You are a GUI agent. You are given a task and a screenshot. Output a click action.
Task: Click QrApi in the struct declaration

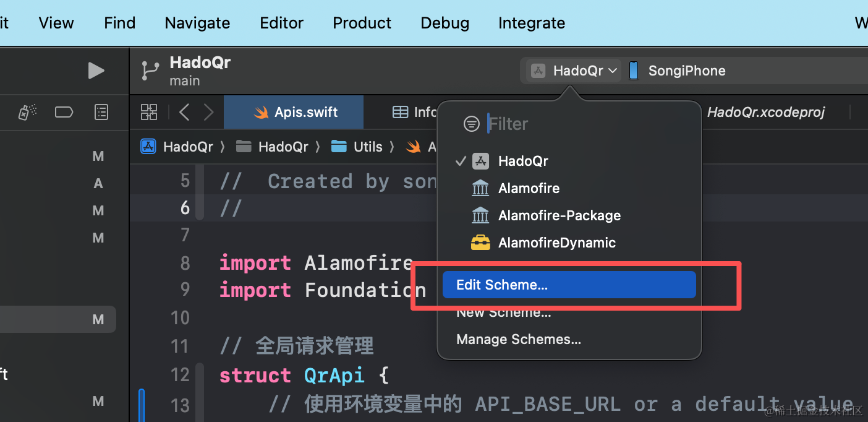coord(334,376)
